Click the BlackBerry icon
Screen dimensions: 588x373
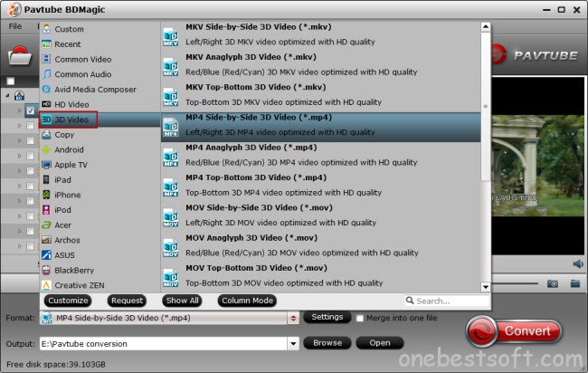click(x=46, y=270)
